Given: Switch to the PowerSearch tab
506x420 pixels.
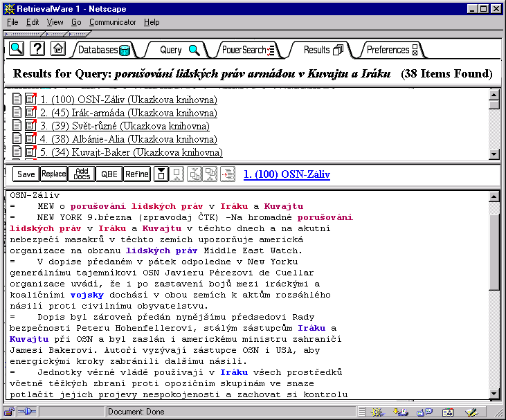Looking at the screenshot, I should [x=248, y=50].
